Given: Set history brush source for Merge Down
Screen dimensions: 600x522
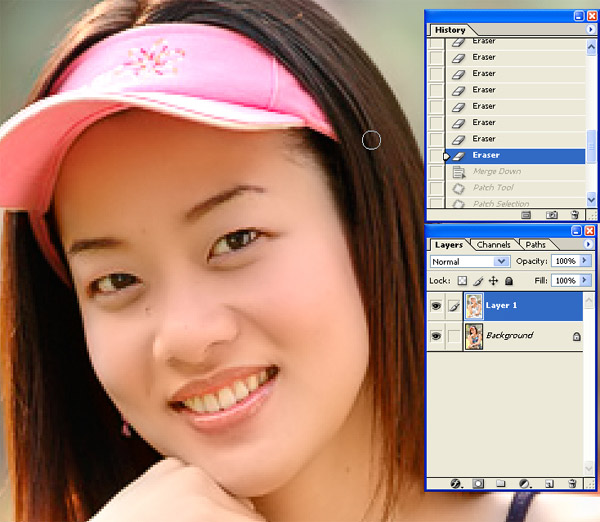Looking at the screenshot, I should pyautogui.click(x=436, y=172).
